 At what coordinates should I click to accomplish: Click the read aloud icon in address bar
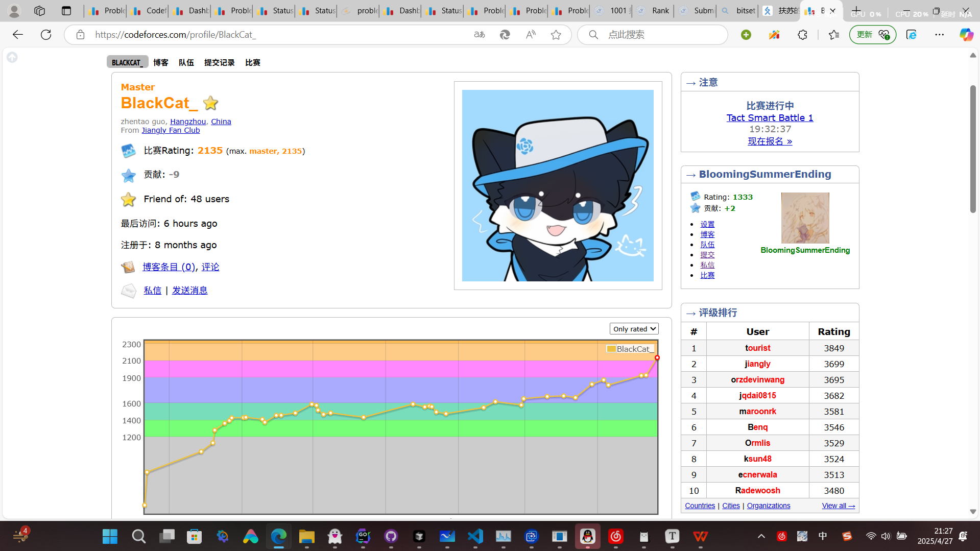(531, 35)
